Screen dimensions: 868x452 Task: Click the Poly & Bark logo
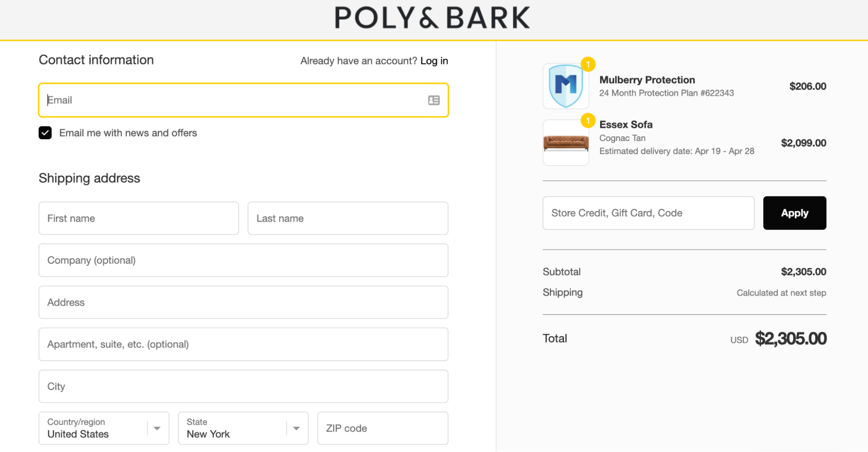click(x=432, y=18)
